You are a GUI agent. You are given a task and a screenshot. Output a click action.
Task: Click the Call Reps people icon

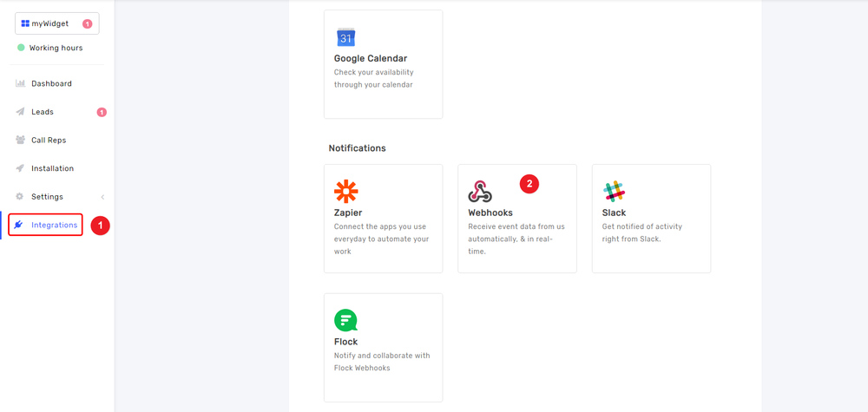20,140
